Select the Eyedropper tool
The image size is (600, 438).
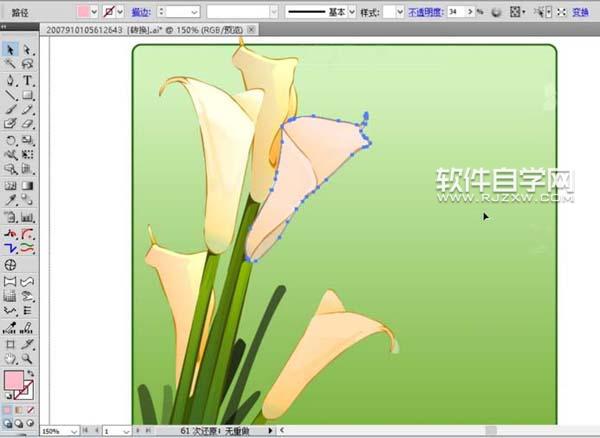point(10,200)
